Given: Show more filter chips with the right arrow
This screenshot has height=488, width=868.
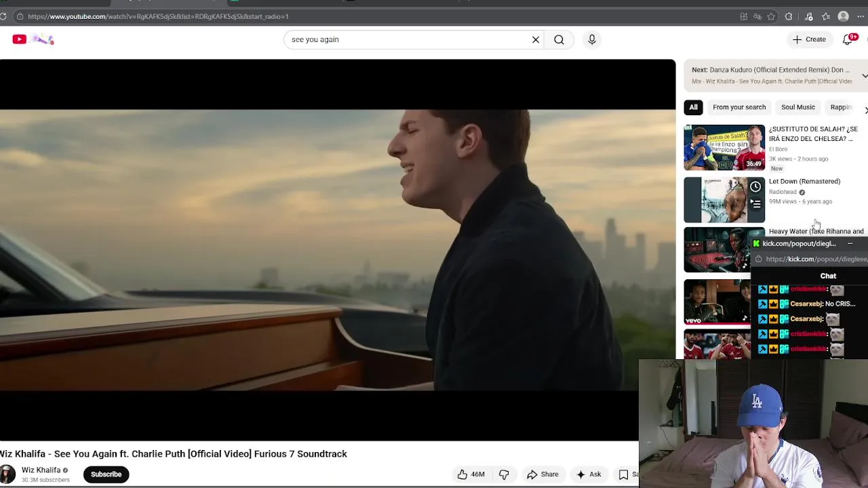Looking at the screenshot, I should click(865, 110).
